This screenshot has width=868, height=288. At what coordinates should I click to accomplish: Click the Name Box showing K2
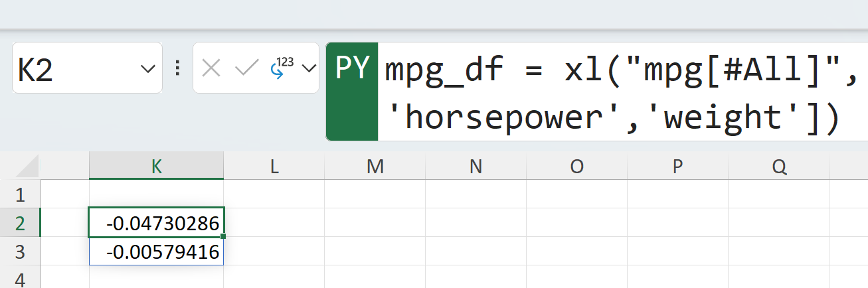tap(73, 68)
